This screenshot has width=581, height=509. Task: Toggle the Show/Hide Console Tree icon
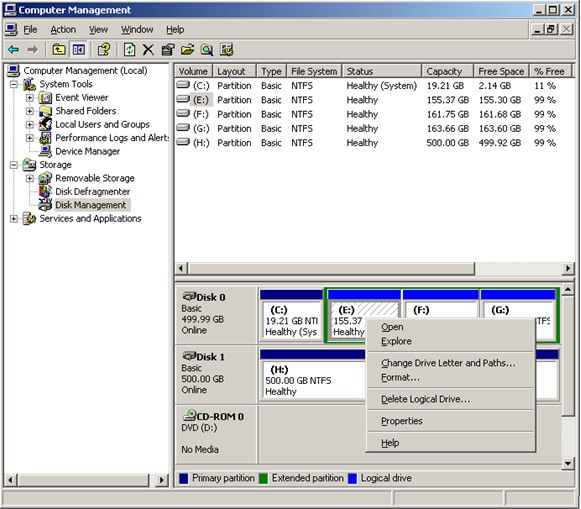click(79, 49)
